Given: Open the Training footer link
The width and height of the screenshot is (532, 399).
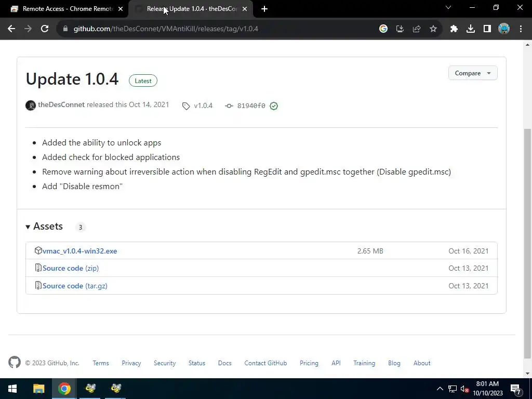Looking at the screenshot, I should point(364,363).
